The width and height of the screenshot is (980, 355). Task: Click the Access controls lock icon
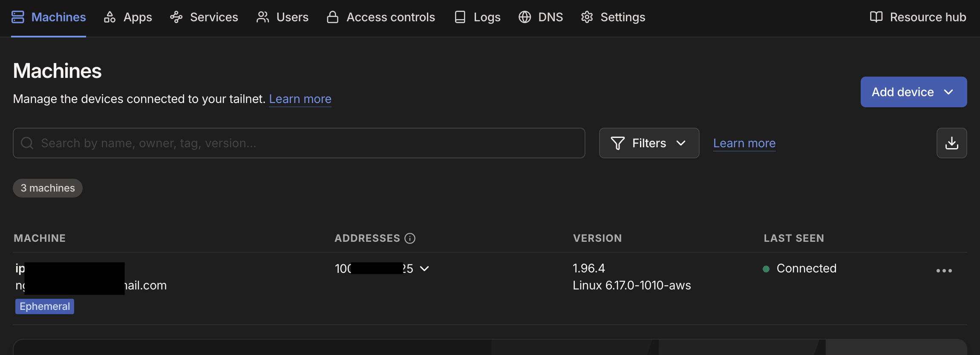pos(332,17)
